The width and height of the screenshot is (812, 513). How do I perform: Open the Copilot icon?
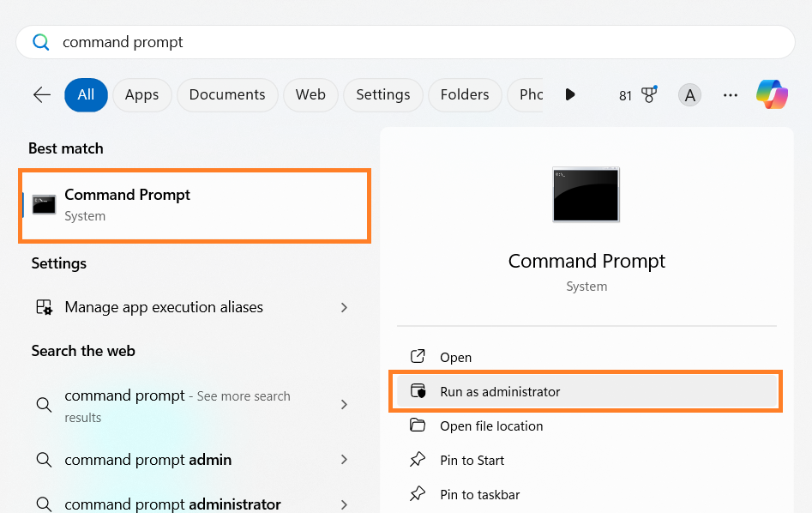pyautogui.click(x=772, y=94)
